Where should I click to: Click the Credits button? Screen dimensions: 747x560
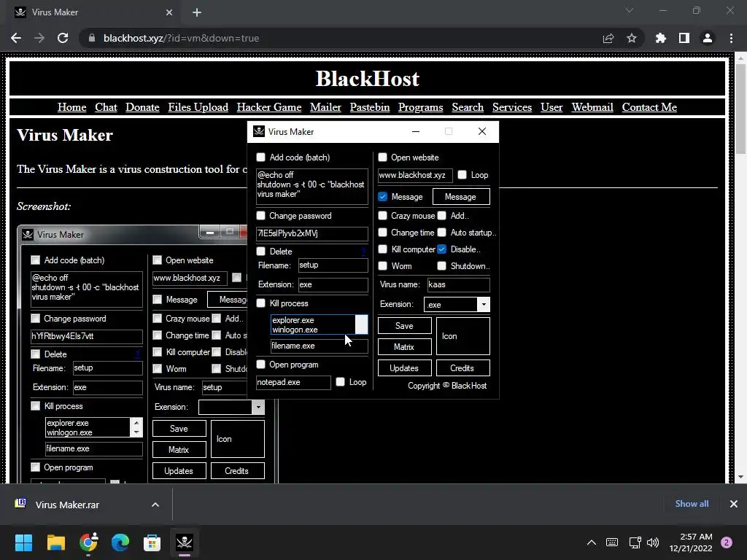(x=462, y=368)
